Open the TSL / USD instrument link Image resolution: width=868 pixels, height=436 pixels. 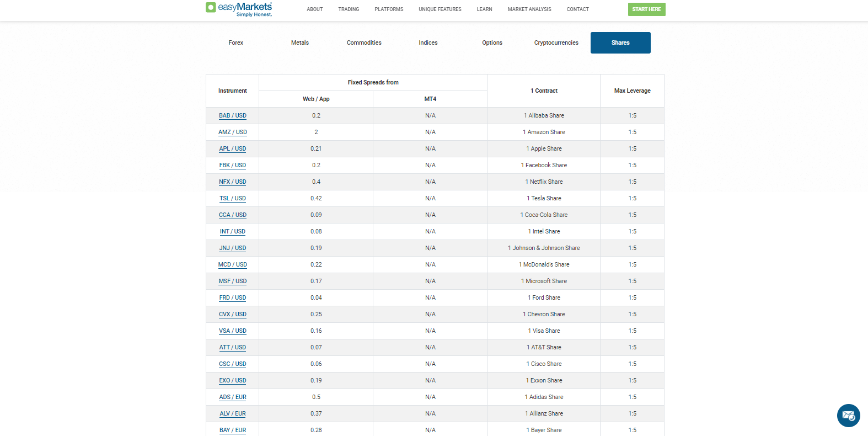point(233,199)
